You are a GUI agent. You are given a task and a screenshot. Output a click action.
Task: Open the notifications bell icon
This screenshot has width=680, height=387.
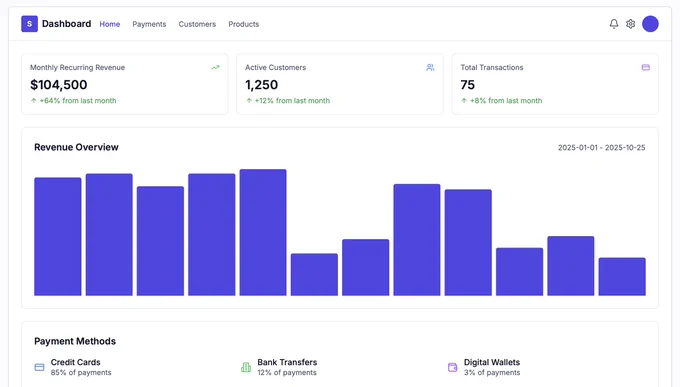614,24
